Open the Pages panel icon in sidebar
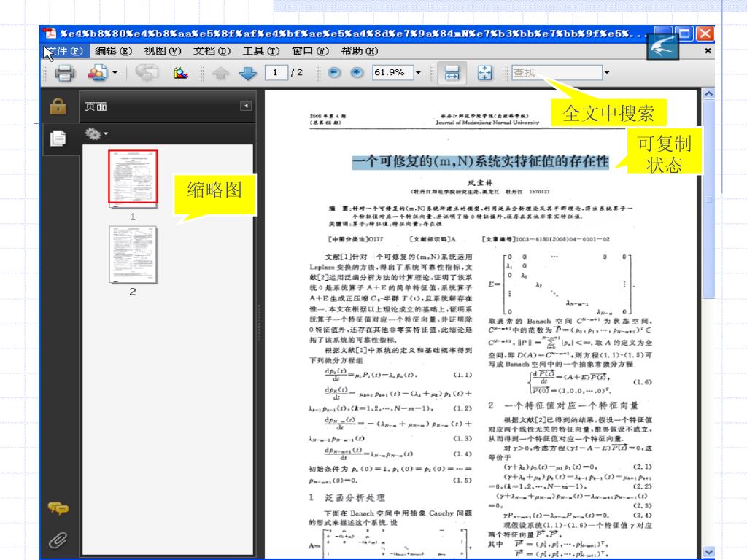This screenshot has width=747, height=560. 58,139
